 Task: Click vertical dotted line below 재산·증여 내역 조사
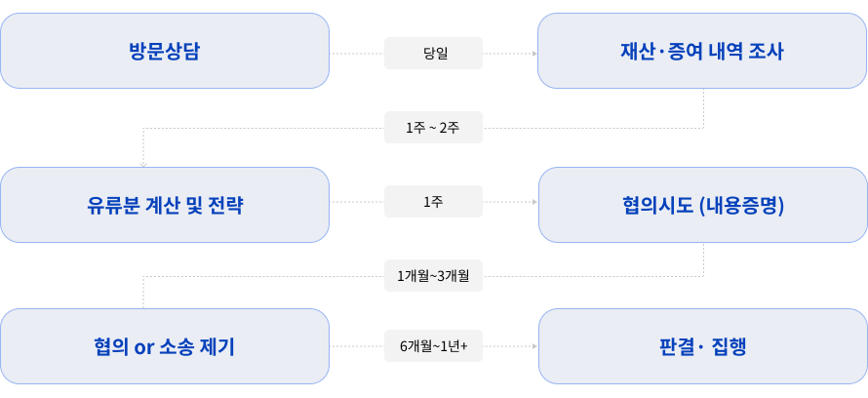click(703, 107)
